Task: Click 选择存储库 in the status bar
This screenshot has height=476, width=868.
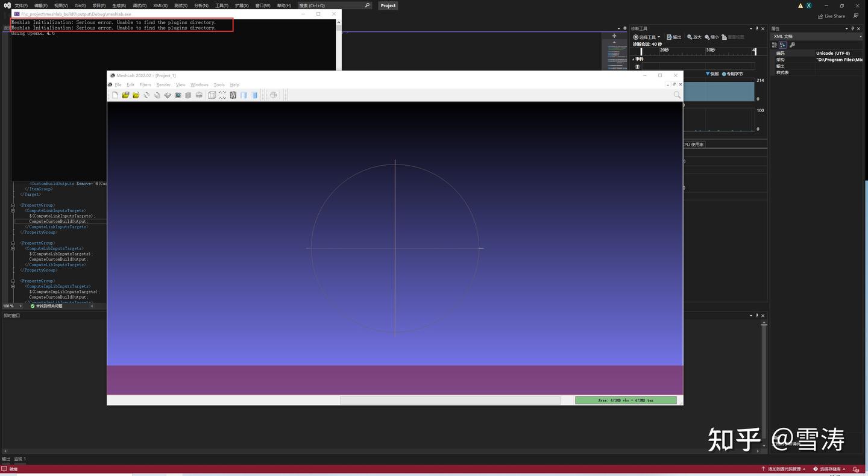Action: [831, 468]
